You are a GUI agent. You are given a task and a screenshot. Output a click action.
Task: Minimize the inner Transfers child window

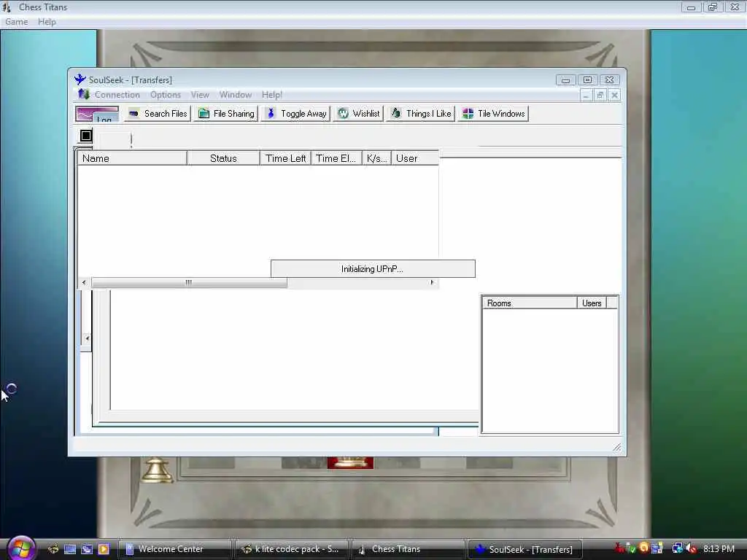point(586,96)
